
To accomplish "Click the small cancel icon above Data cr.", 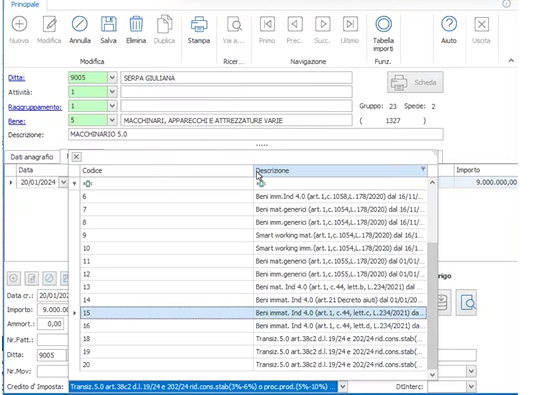I will (49, 278).
